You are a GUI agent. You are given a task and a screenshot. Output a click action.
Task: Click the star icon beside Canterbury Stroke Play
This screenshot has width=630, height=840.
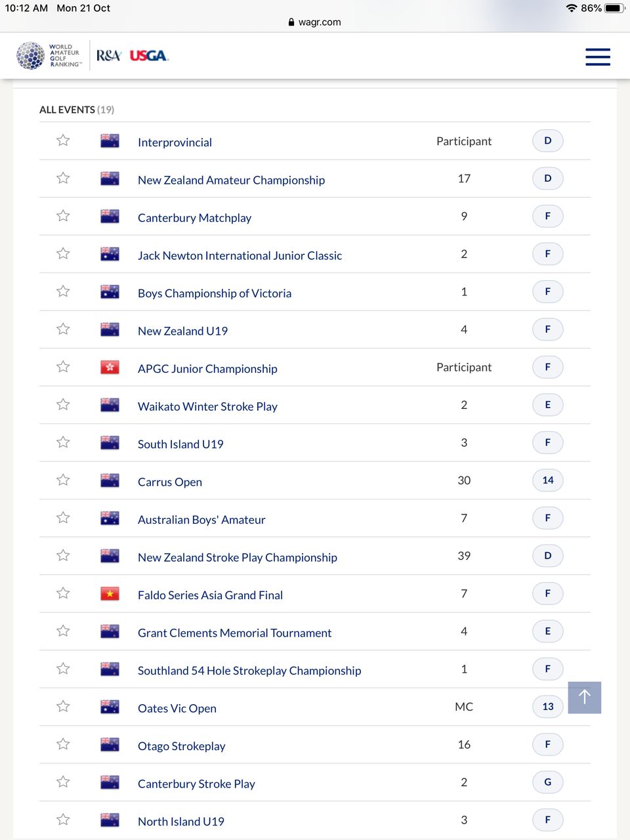63,782
